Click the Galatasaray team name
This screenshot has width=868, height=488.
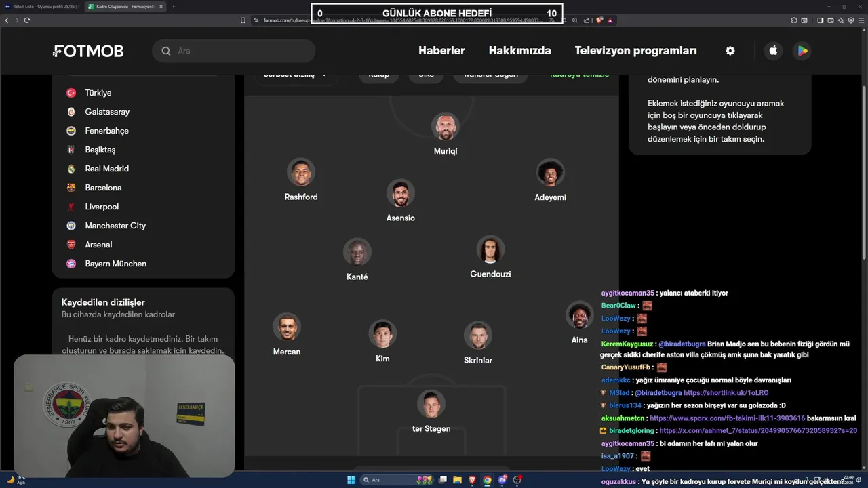(107, 112)
